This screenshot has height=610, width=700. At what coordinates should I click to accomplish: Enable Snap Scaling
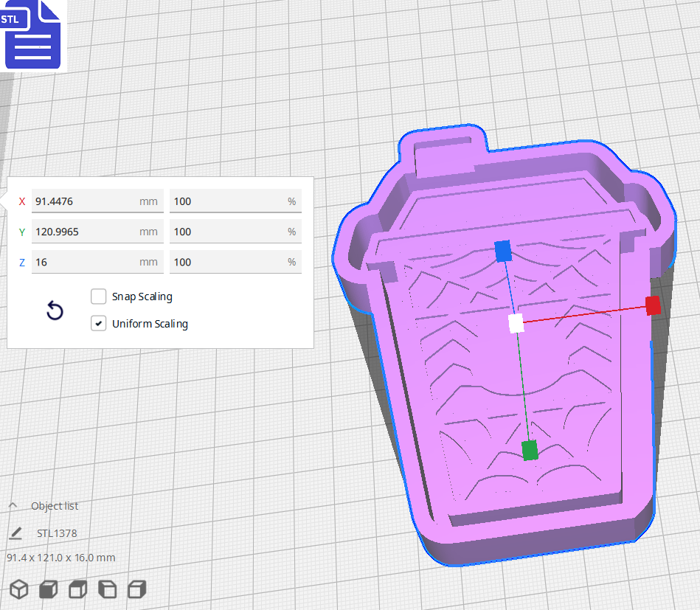tap(98, 296)
